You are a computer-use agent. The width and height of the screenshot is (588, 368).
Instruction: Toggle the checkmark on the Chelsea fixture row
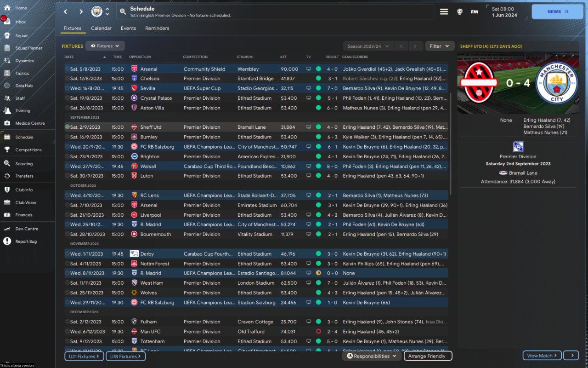pos(68,79)
